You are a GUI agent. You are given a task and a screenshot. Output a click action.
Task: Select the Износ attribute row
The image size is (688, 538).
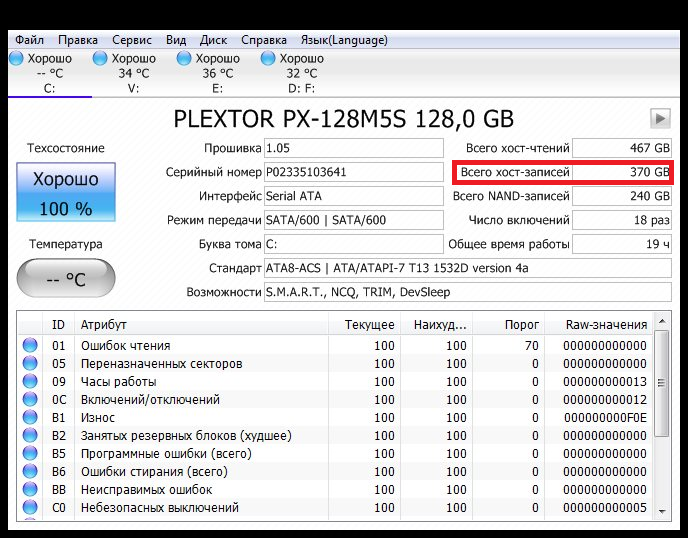[x=335, y=417]
